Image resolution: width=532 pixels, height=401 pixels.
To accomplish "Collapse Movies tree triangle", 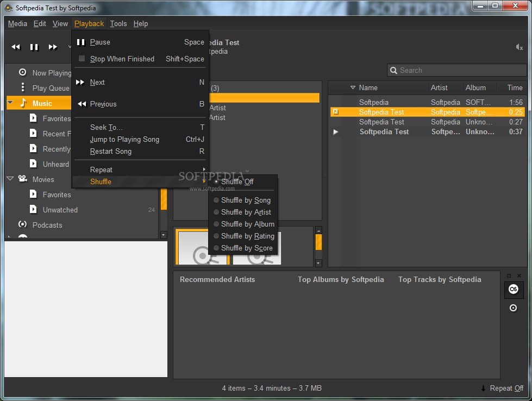I will pyautogui.click(x=10, y=178).
